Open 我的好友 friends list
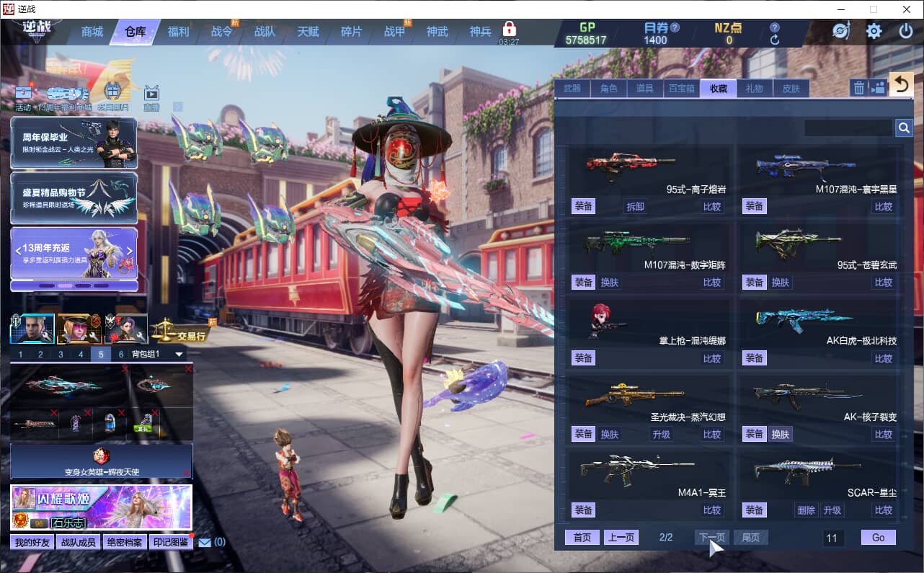 pyautogui.click(x=32, y=542)
